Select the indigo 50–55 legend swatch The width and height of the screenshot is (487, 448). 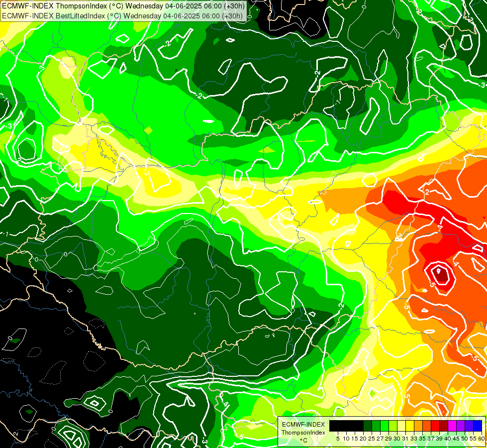coord(469,426)
